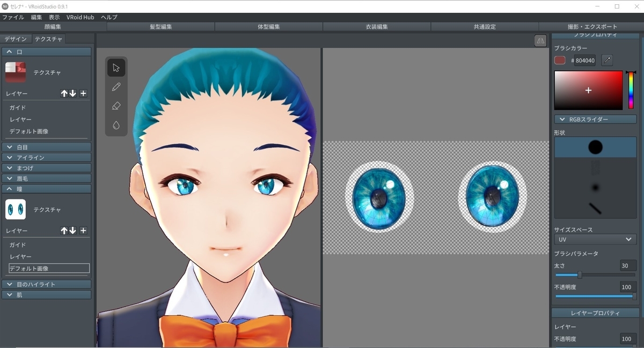Screen dimensions: 644x348
Task: Select the テクスチャ sub-tab
Action: click(x=48, y=39)
